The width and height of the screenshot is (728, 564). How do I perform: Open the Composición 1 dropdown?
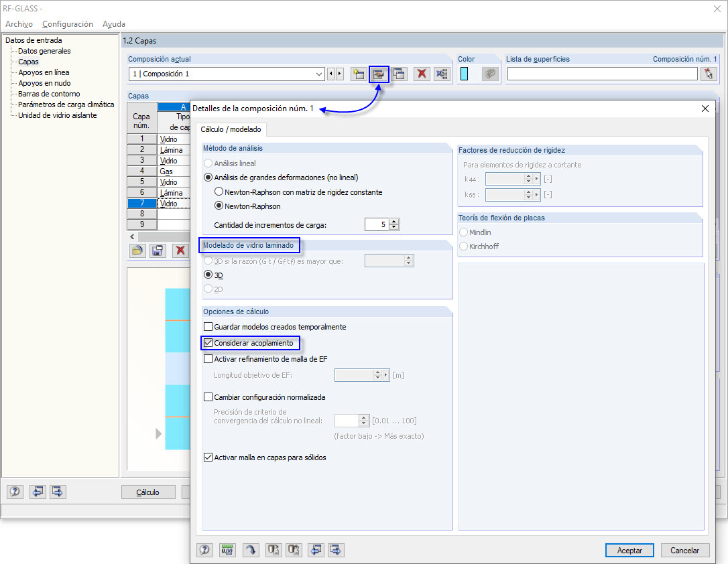click(x=319, y=74)
